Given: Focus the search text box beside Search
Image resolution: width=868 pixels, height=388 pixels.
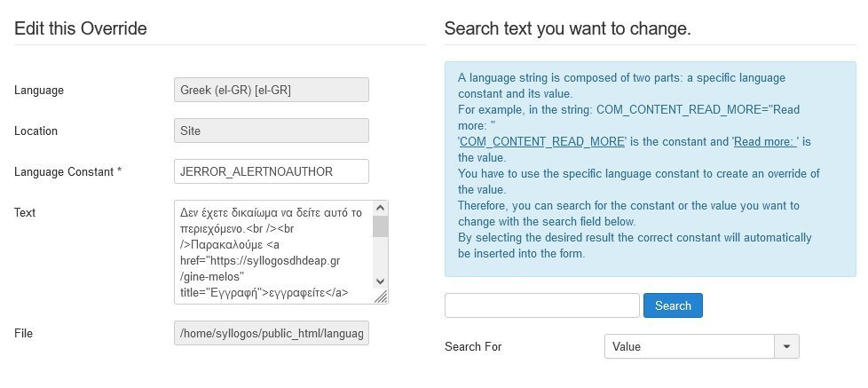Looking at the screenshot, I should click(x=541, y=305).
